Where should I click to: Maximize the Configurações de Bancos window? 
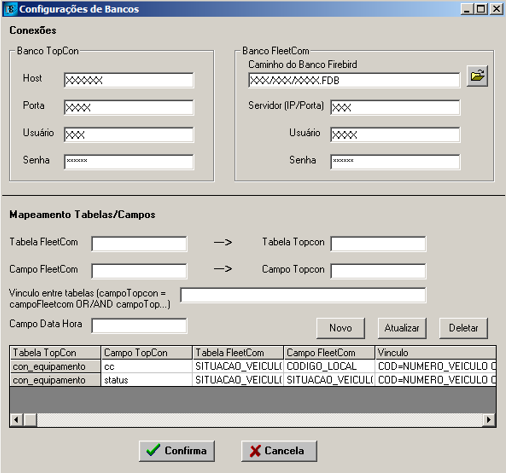coord(481,9)
